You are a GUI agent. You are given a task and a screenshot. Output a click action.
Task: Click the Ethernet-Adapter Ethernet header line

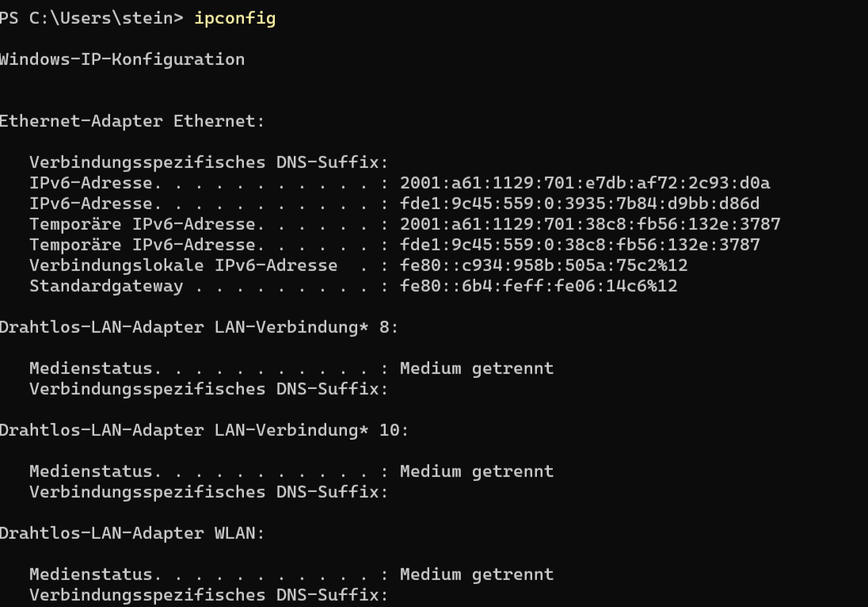click(x=132, y=121)
